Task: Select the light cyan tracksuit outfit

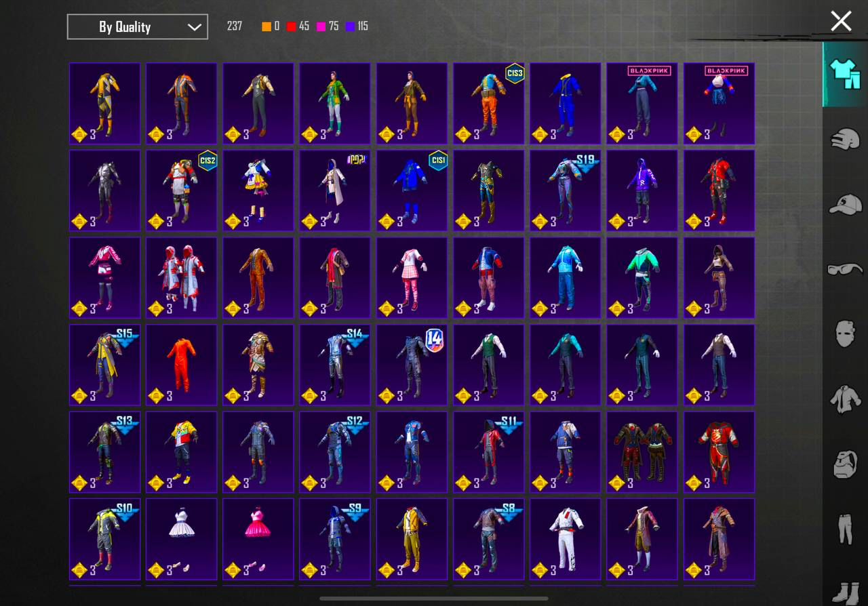Action: pos(565,278)
